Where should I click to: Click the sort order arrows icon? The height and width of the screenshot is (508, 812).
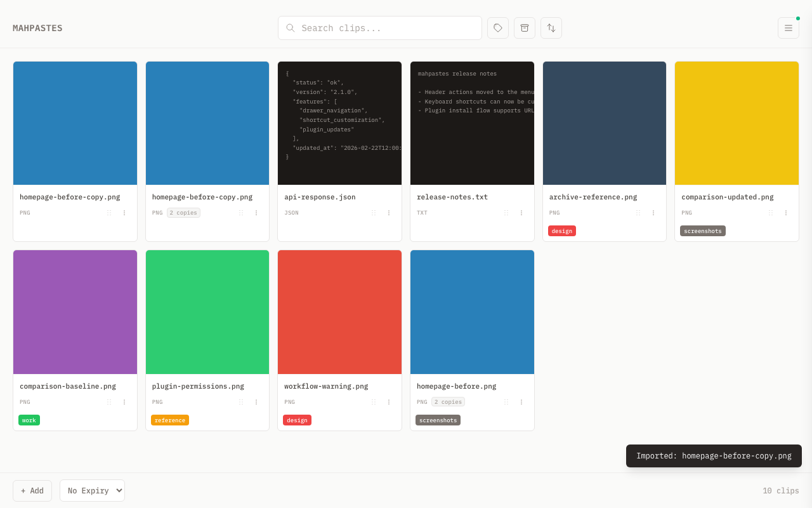click(551, 28)
